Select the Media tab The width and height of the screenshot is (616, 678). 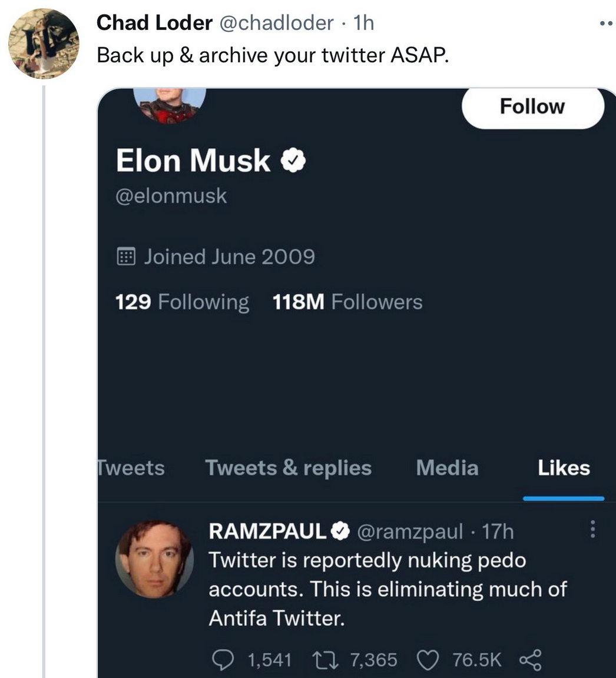[x=448, y=468]
